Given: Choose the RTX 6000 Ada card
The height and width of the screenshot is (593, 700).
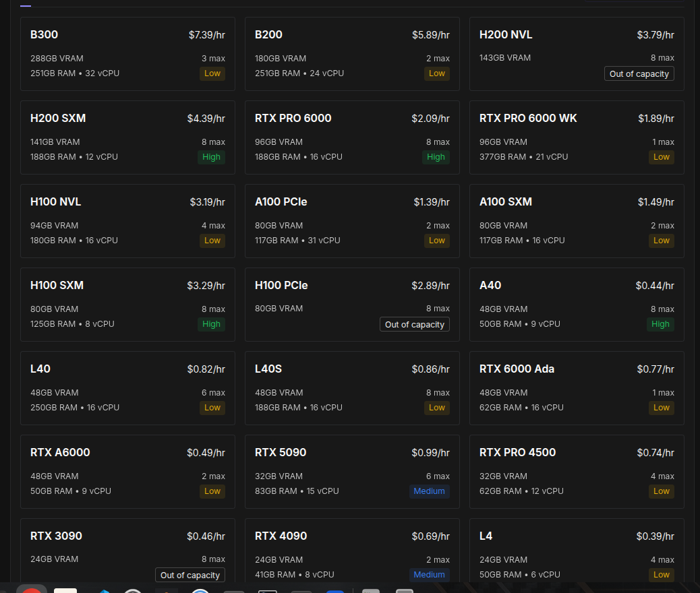Looking at the screenshot, I should (x=577, y=387).
